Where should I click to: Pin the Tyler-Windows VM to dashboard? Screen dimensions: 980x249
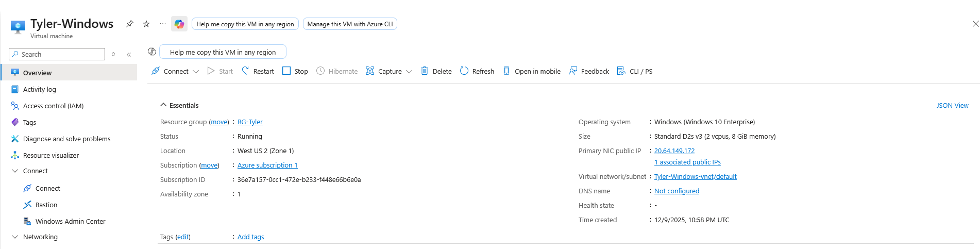point(130,24)
